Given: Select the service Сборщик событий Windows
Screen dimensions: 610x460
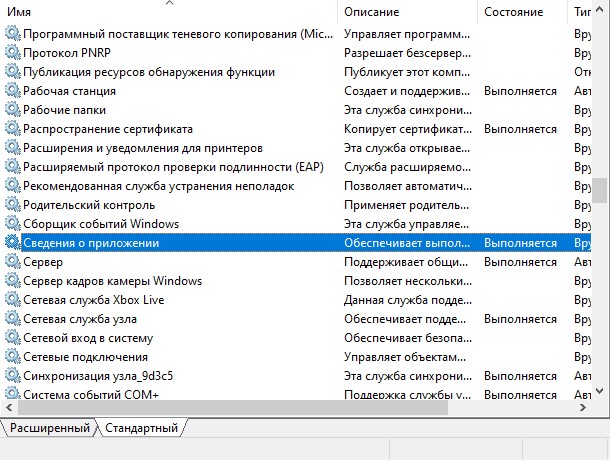Looking at the screenshot, I should 101,224.
